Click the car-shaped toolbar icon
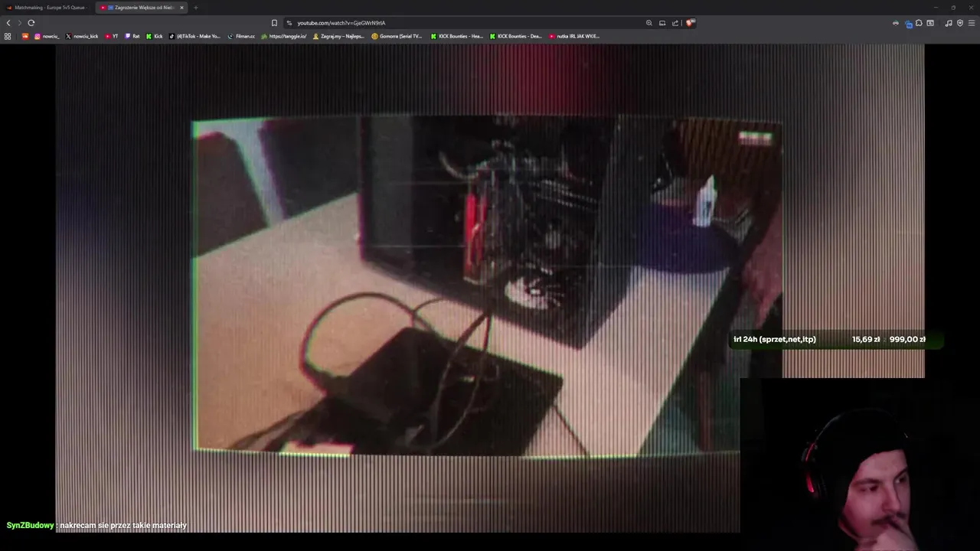The width and height of the screenshot is (980, 551). (x=895, y=23)
